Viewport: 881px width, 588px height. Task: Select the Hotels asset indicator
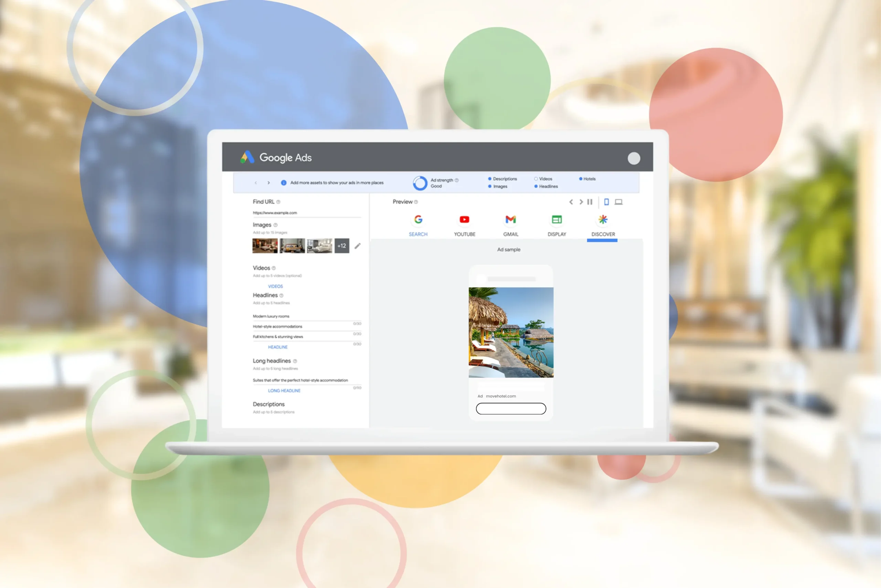pyautogui.click(x=587, y=179)
